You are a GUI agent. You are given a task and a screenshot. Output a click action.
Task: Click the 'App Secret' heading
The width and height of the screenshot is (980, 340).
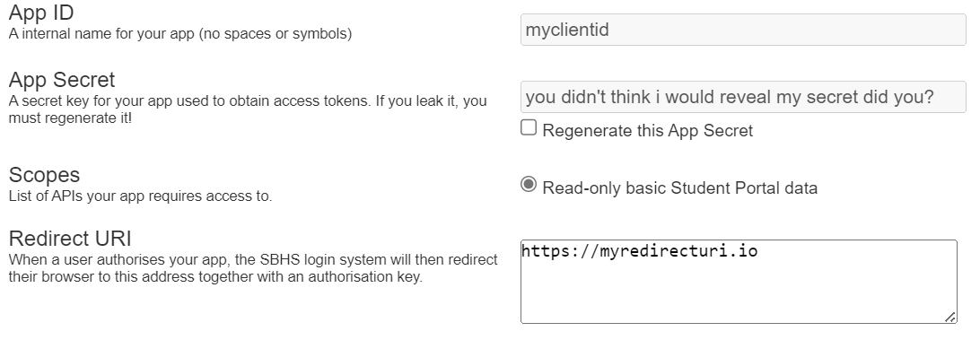tap(62, 80)
